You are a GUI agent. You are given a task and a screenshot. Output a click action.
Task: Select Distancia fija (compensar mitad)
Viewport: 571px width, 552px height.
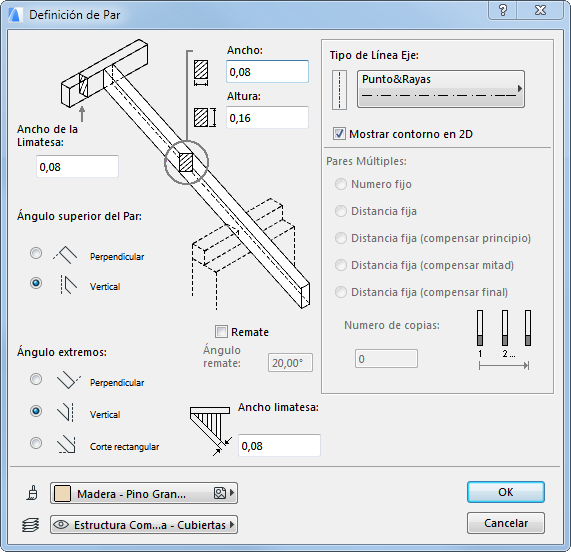pos(340,265)
